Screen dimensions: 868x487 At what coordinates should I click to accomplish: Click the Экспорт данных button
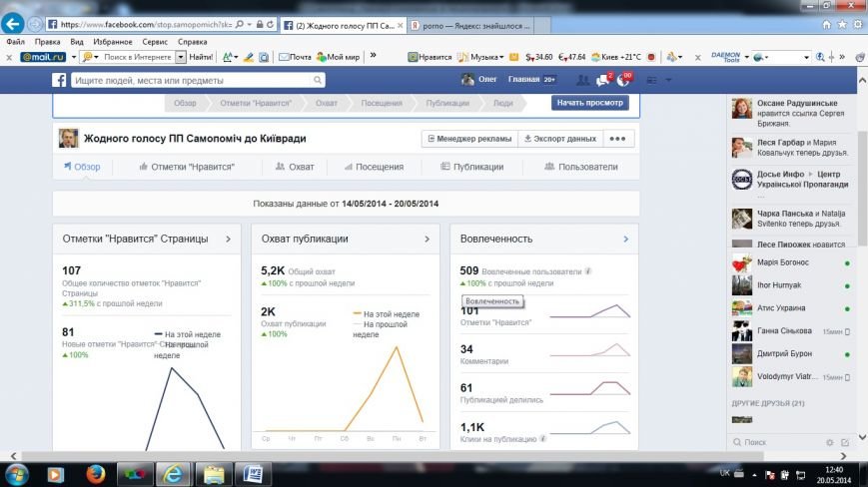pyautogui.click(x=560, y=139)
